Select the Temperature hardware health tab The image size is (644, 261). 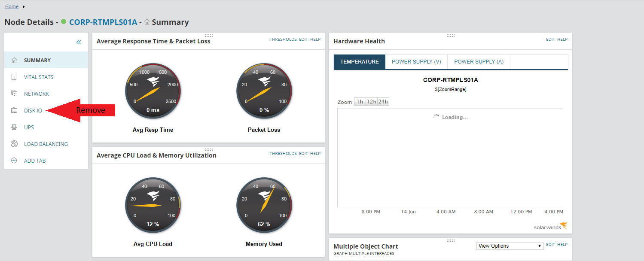point(360,62)
